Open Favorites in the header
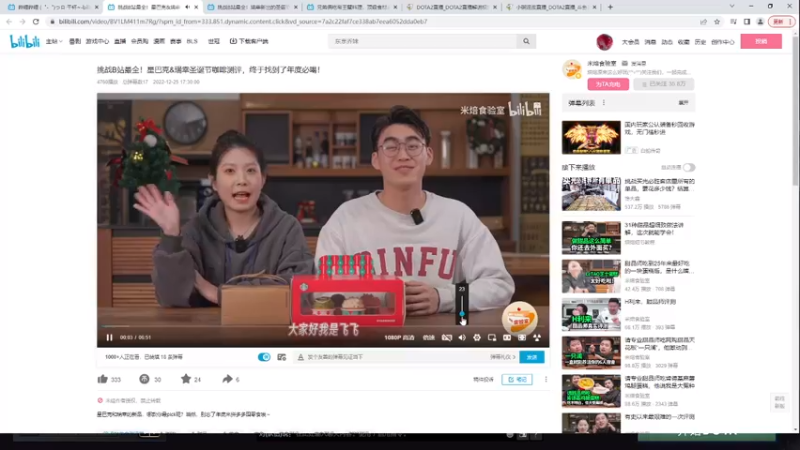 point(683,42)
